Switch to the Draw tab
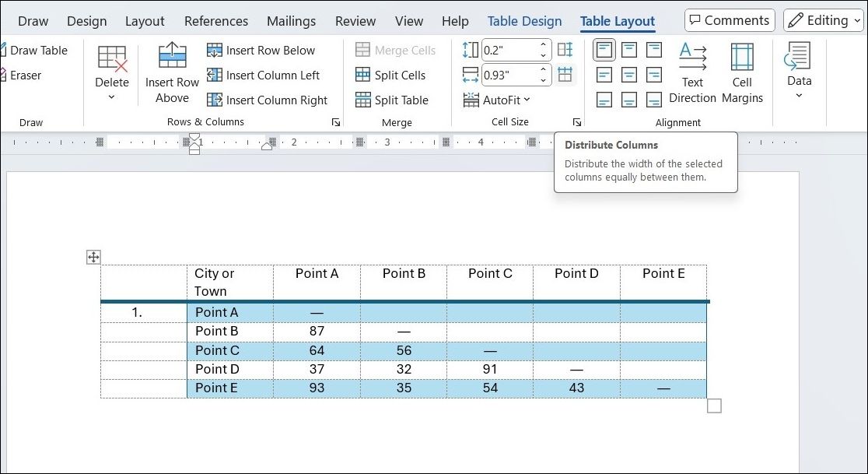This screenshot has width=868, height=474. coord(33,21)
